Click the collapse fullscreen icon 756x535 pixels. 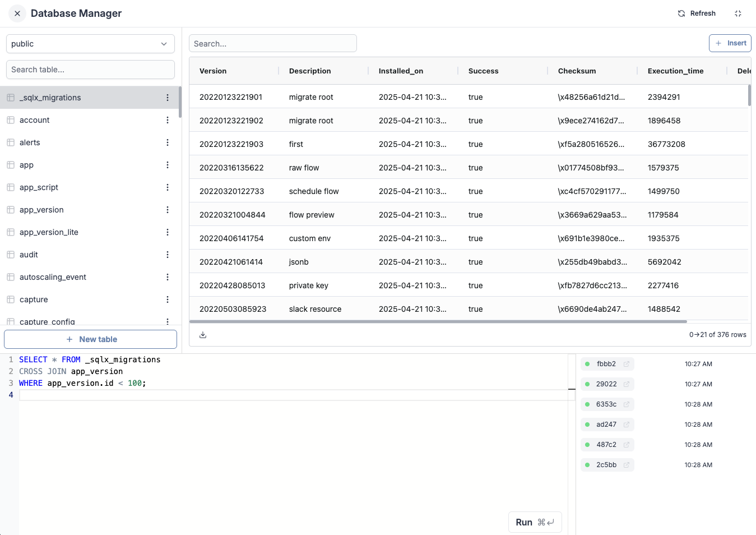(738, 13)
